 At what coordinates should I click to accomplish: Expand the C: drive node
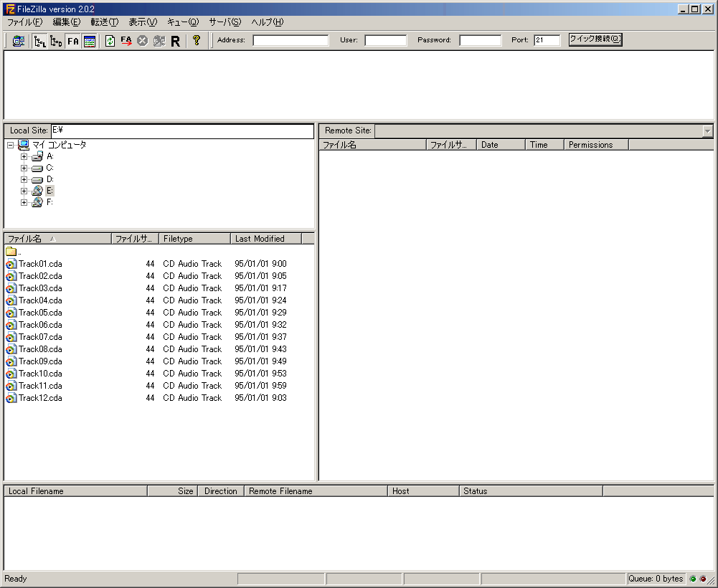click(24, 168)
